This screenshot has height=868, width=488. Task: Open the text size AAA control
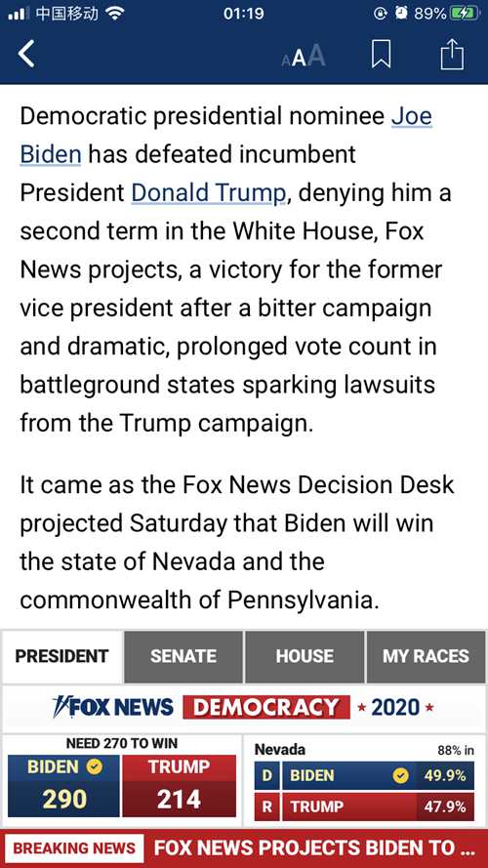[x=304, y=56]
